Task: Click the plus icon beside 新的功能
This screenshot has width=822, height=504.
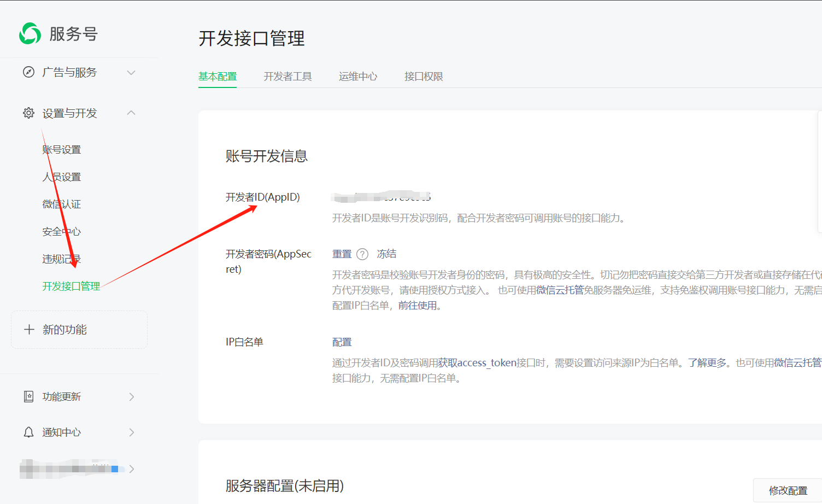Action: pyautogui.click(x=29, y=330)
